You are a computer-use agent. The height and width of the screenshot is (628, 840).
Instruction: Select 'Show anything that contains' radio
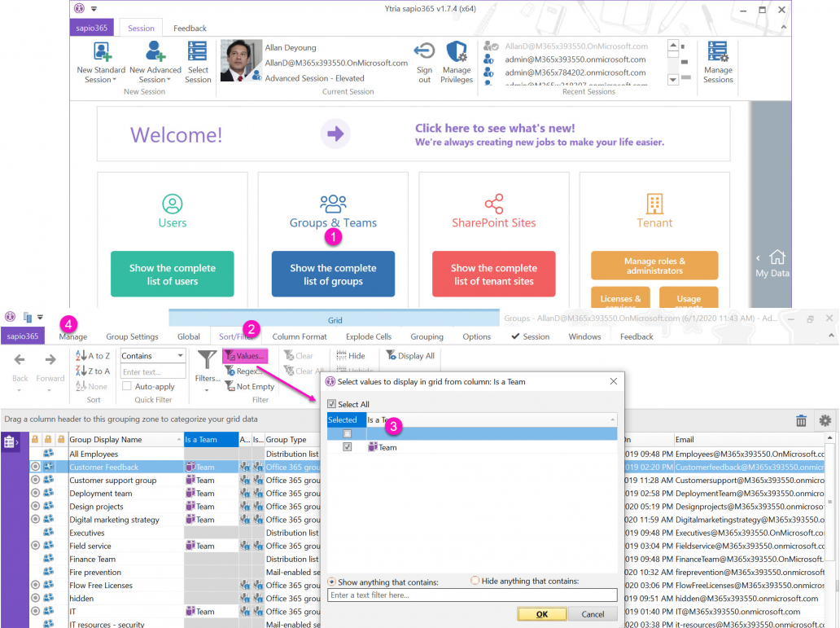coord(332,582)
